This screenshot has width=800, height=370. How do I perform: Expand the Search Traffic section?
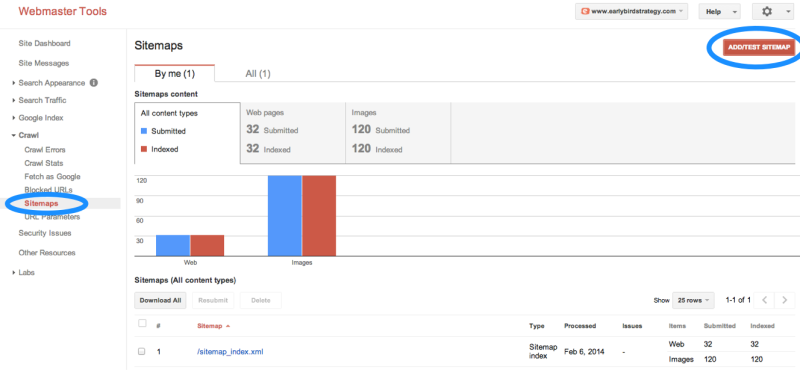pos(14,101)
